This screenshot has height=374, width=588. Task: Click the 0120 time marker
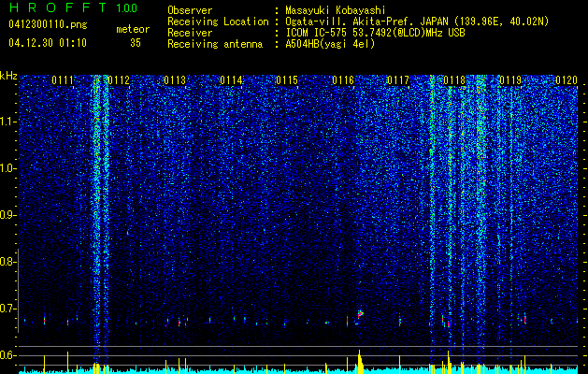pyautogui.click(x=566, y=80)
